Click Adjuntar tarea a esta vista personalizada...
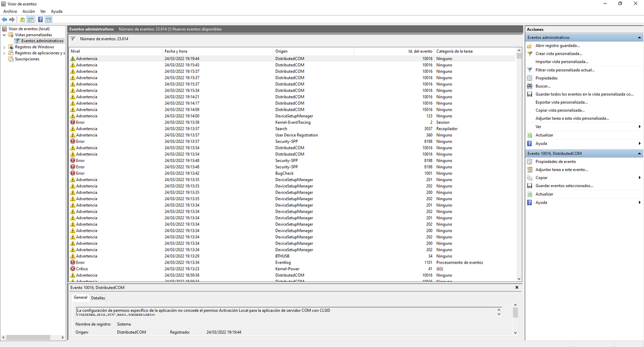644x347 pixels. 572,118
